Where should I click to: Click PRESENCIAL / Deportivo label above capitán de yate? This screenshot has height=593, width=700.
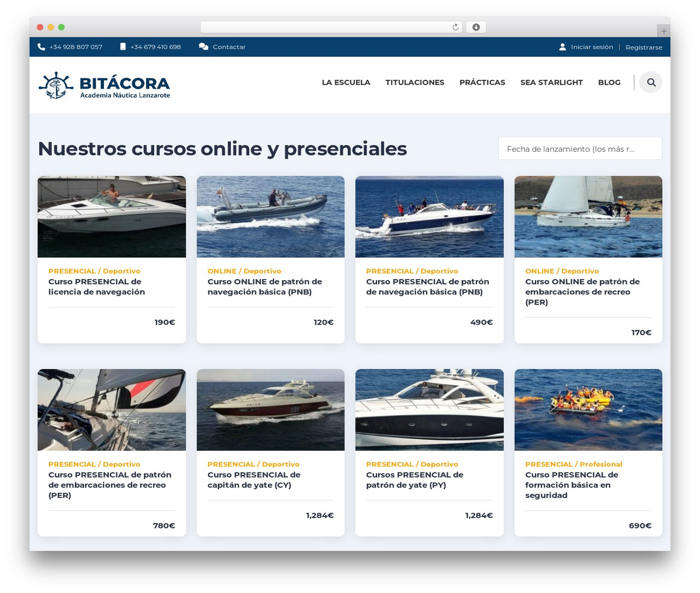coord(253,464)
